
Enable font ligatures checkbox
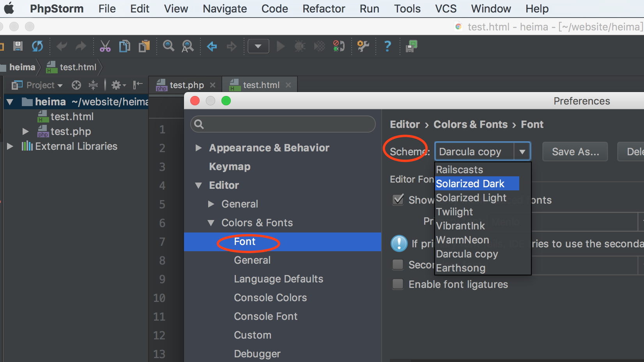tap(398, 284)
